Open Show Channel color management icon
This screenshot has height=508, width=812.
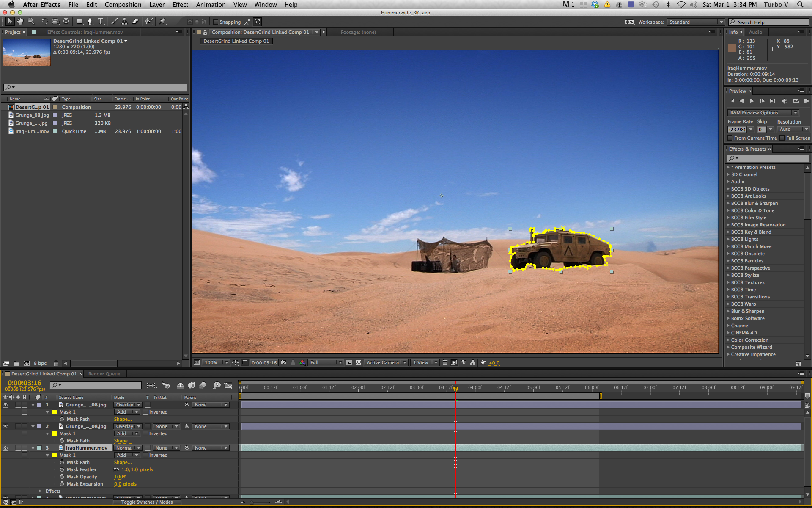(x=302, y=363)
